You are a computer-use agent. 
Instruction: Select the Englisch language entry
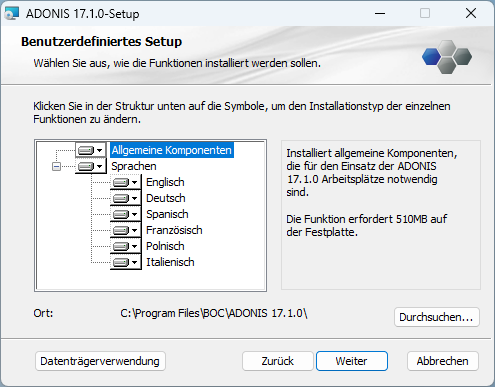coord(165,182)
